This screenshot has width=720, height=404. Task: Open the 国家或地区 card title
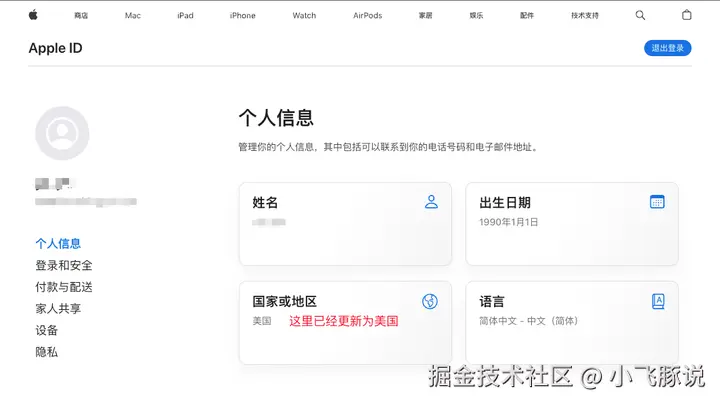285,302
